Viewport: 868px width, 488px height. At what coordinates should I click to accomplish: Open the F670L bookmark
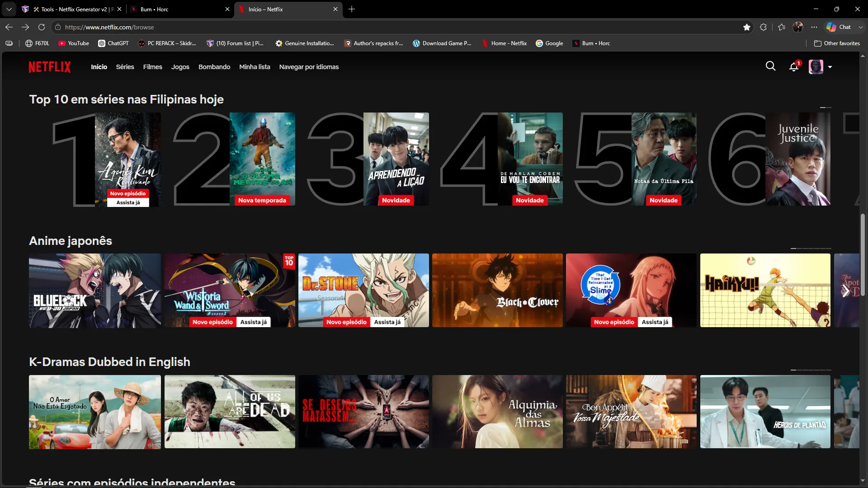click(38, 43)
